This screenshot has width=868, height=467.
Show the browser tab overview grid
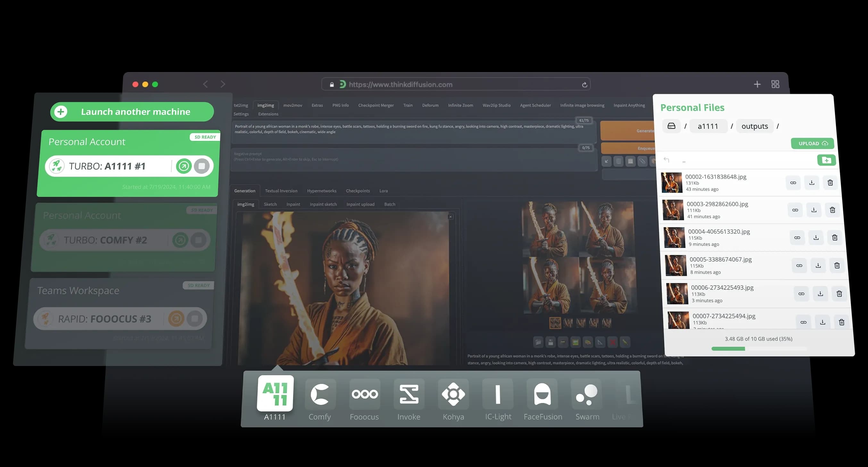[775, 84]
